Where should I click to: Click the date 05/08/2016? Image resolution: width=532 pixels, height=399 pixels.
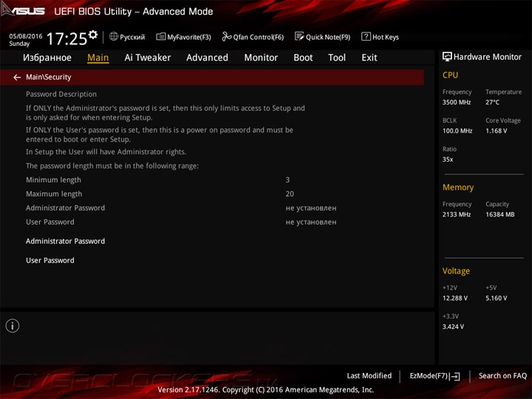click(26, 36)
